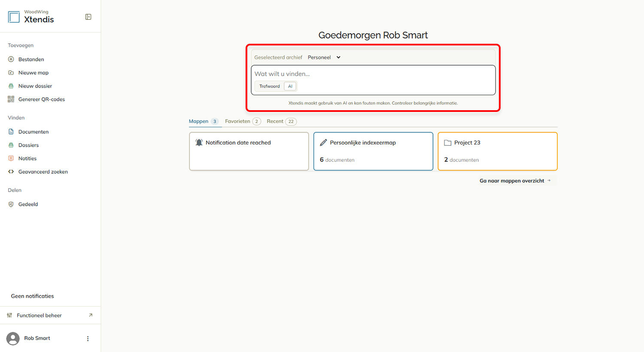Click the plus icon next to Bestanden

coord(11,59)
